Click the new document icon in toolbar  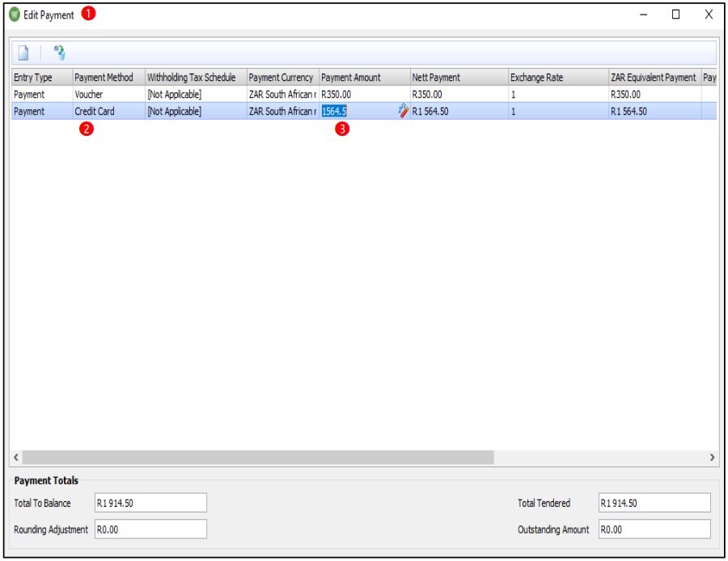point(23,53)
